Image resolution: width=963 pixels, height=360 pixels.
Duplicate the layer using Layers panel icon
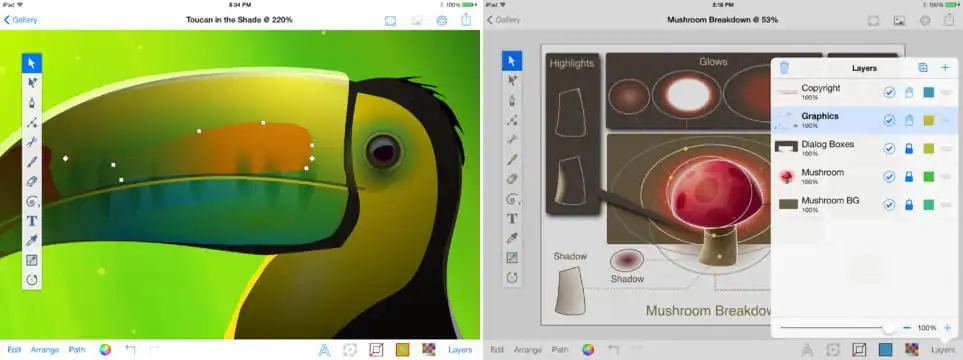click(923, 68)
